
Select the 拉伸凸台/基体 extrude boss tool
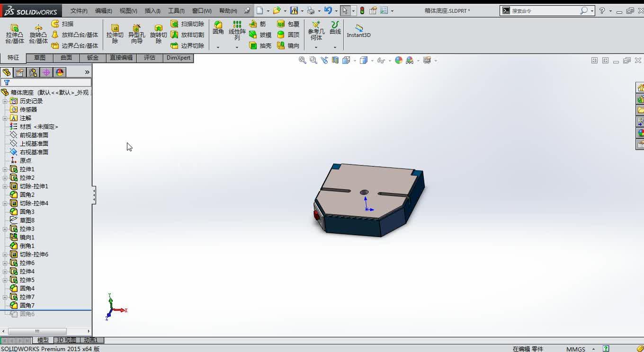pos(15,34)
